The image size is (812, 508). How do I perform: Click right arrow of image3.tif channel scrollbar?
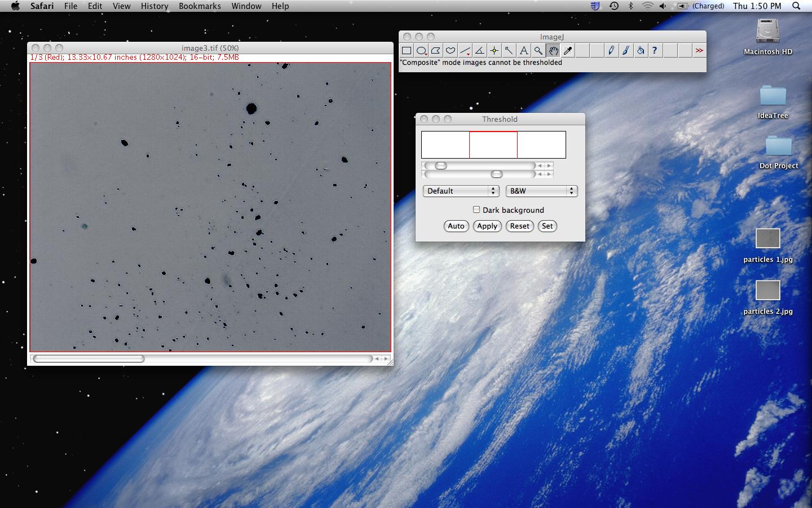tap(386, 358)
